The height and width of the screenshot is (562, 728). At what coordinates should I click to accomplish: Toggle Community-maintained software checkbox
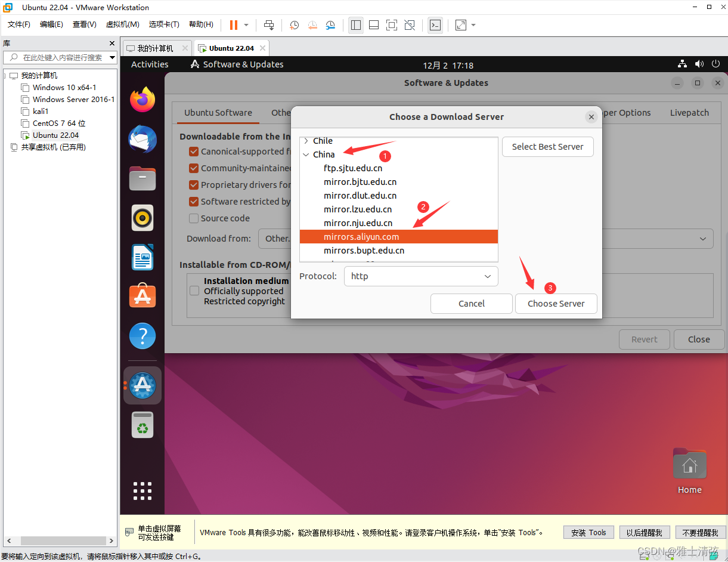pyautogui.click(x=194, y=168)
